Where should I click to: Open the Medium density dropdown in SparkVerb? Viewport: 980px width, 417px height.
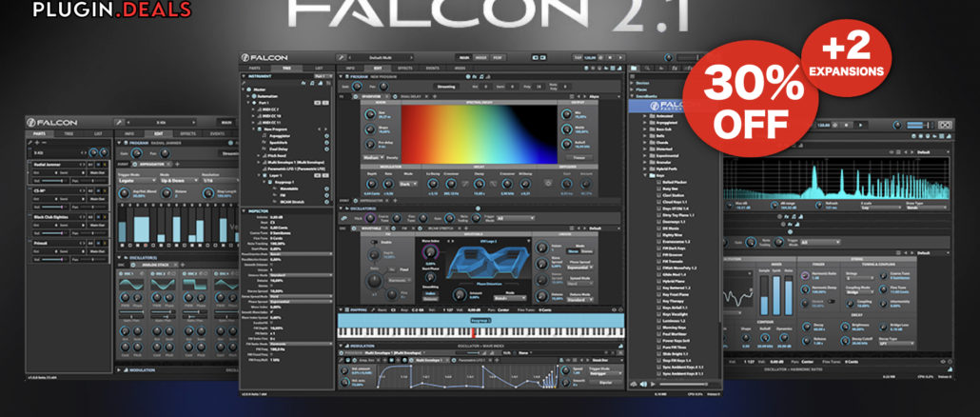(374, 158)
